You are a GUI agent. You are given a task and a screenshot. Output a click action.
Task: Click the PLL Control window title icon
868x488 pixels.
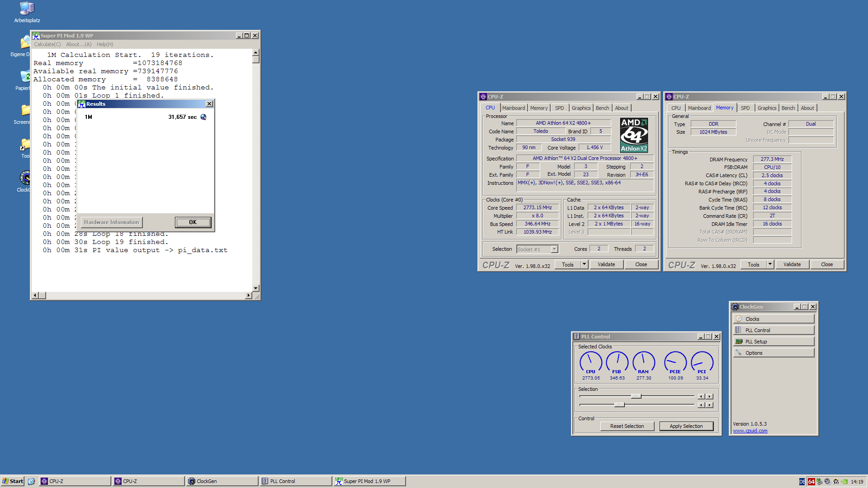coord(576,337)
